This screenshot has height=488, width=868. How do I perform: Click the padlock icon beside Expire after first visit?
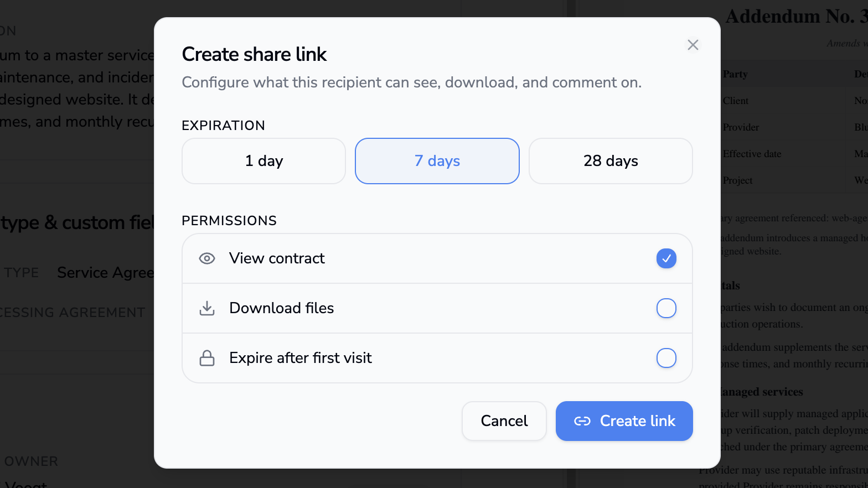click(207, 358)
